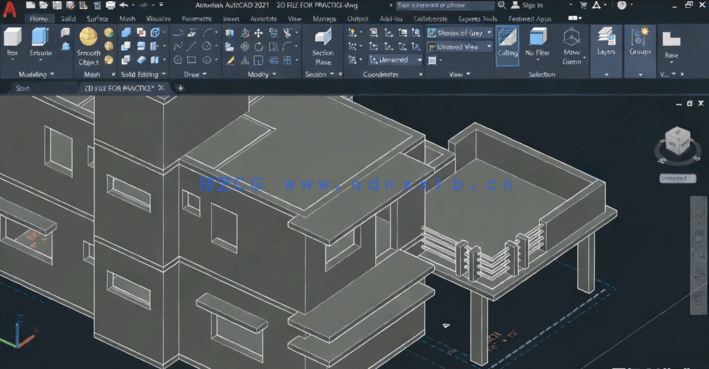Switch to the Express Tools tab

(477, 19)
